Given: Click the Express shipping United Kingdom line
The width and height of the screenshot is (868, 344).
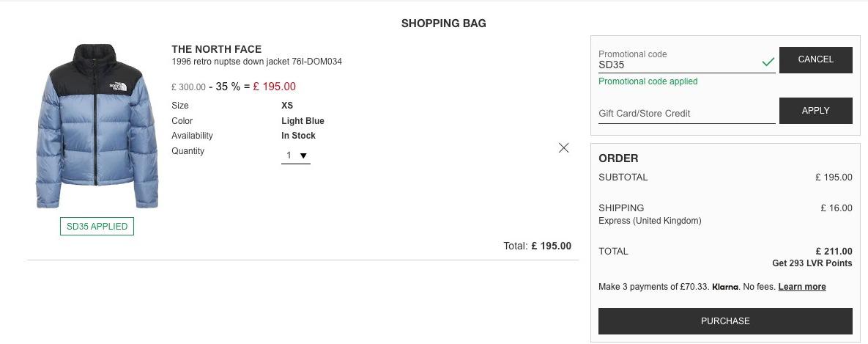Looking at the screenshot, I should pyautogui.click(x=650, y=221).
